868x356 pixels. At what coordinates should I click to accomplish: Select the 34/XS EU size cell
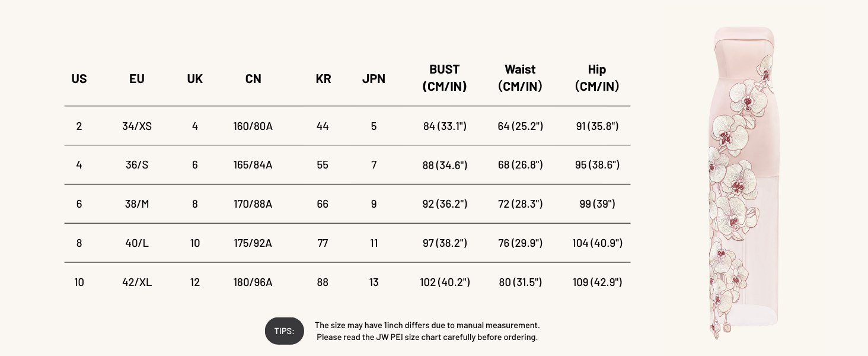point(137,126)
